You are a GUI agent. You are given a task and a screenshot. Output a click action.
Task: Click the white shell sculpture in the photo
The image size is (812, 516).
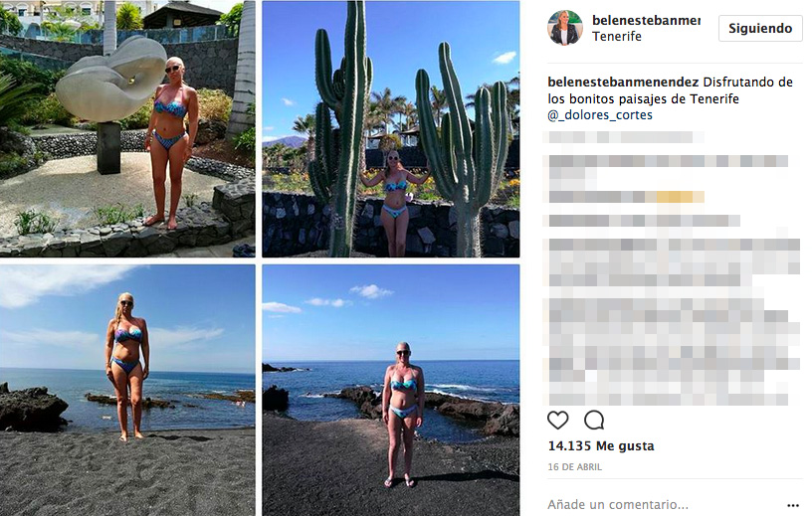(x=109, y=82)
